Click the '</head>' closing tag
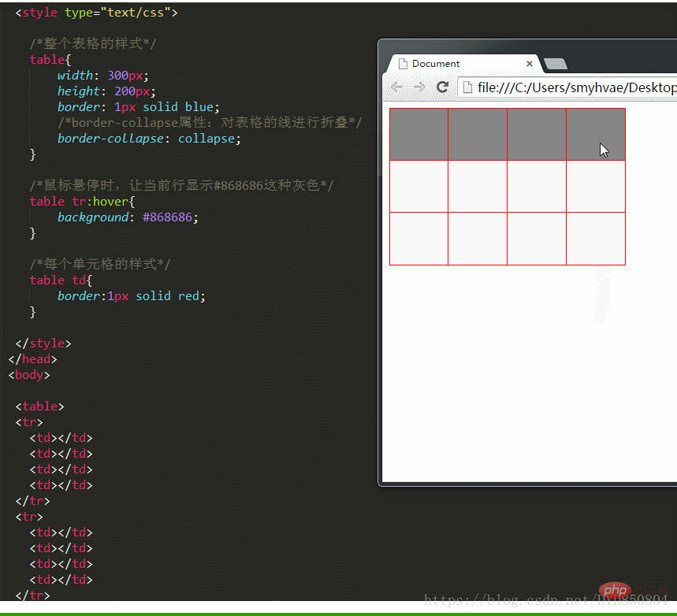Viewport: 677px width, 616px height. click(x=32, y=358)
